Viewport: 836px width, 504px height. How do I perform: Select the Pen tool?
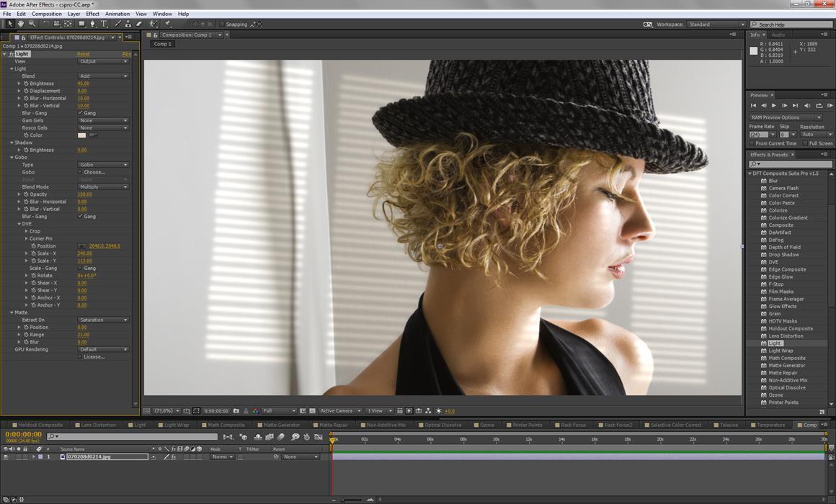pyautogui.click(x=93, y=24)
